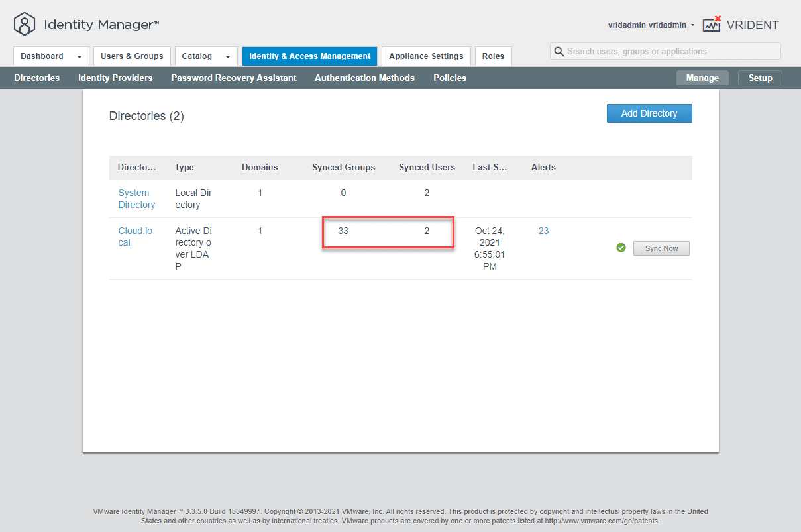Open the Users & Groups tab
801x532 pixels.
[x=132, y=56]
